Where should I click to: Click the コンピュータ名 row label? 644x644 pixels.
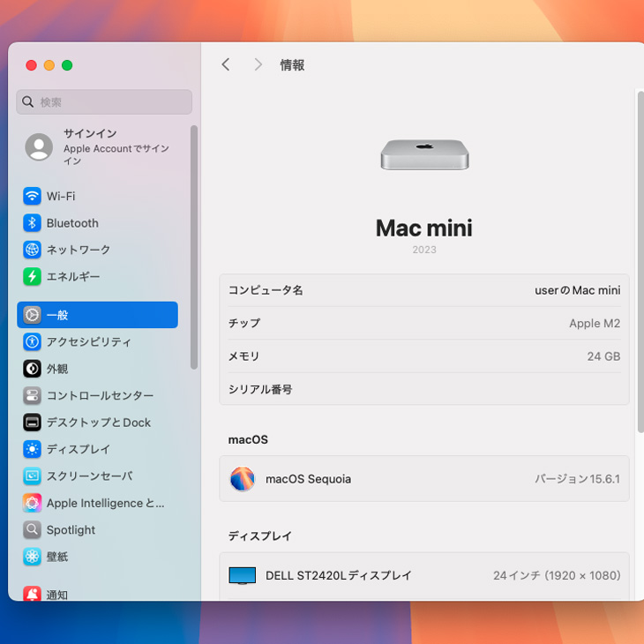266,290
